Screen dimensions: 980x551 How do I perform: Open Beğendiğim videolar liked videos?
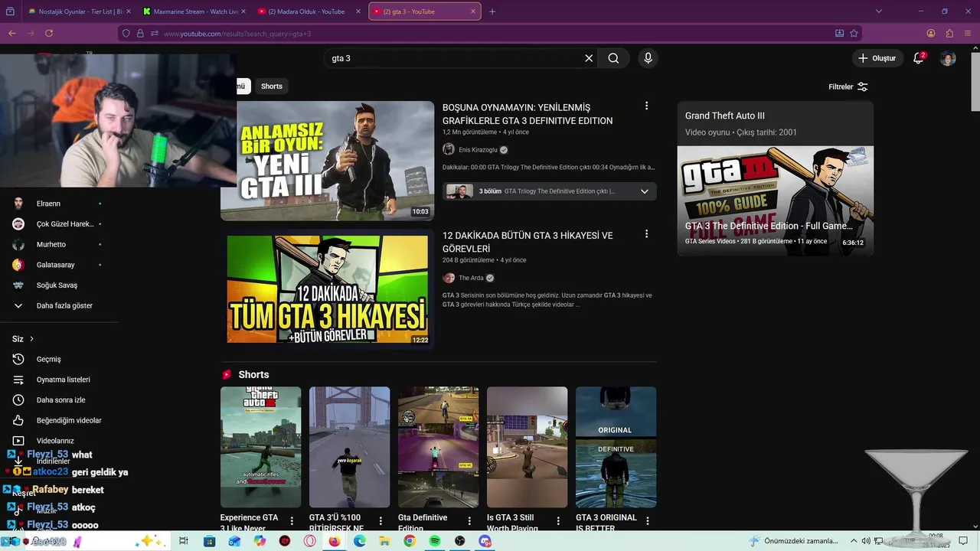[69, 420]
